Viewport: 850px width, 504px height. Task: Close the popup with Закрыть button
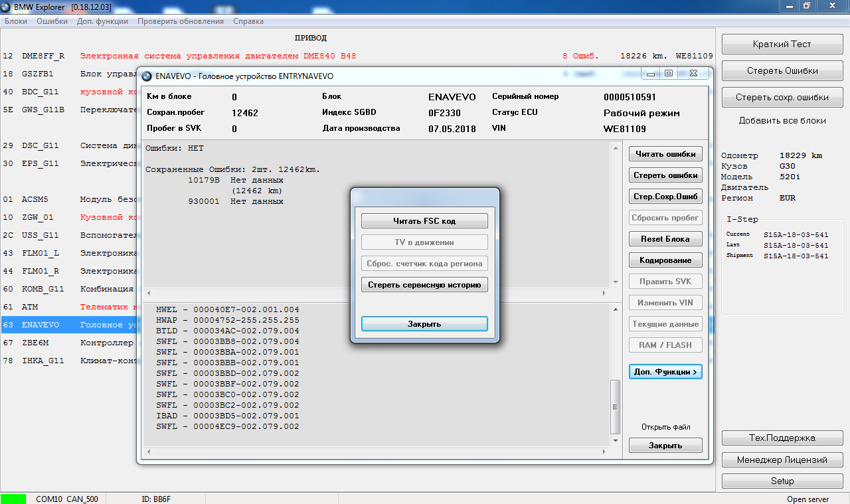pyautogui.click(x=424, y=324)
